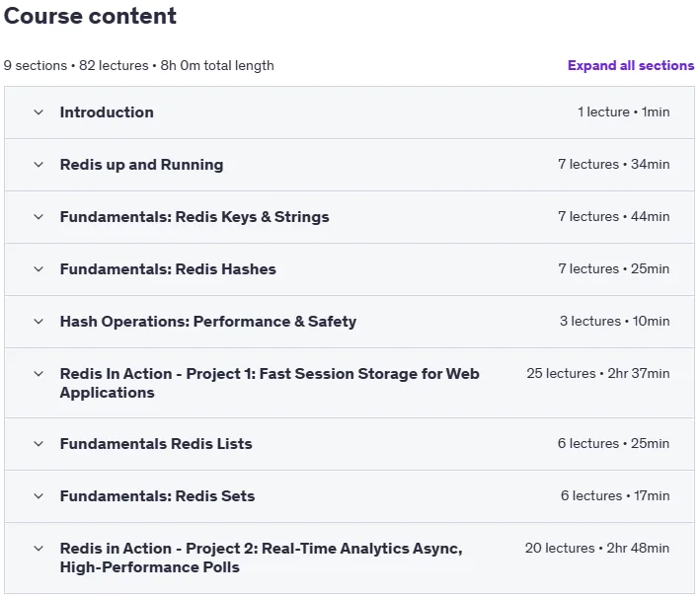Click the '6 lectures • 17min' text
The height and width of the screenshot is (597, 700).
tap(615, 495)
